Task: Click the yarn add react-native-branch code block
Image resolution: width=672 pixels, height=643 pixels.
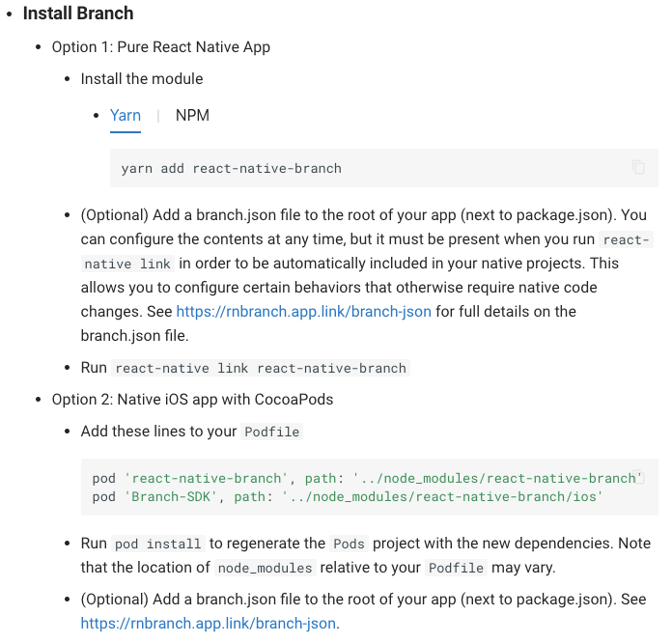Action: [x=384, y=168]
